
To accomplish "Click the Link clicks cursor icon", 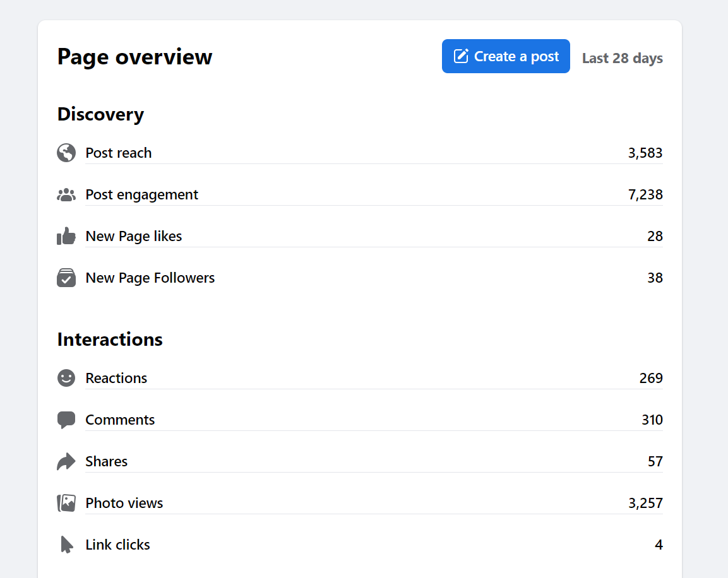I will [x=66, y=545].
